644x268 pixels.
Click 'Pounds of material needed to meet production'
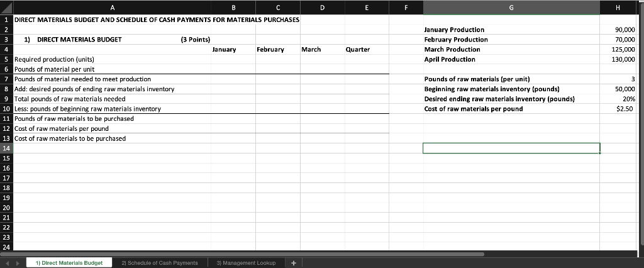pos(113,79)
